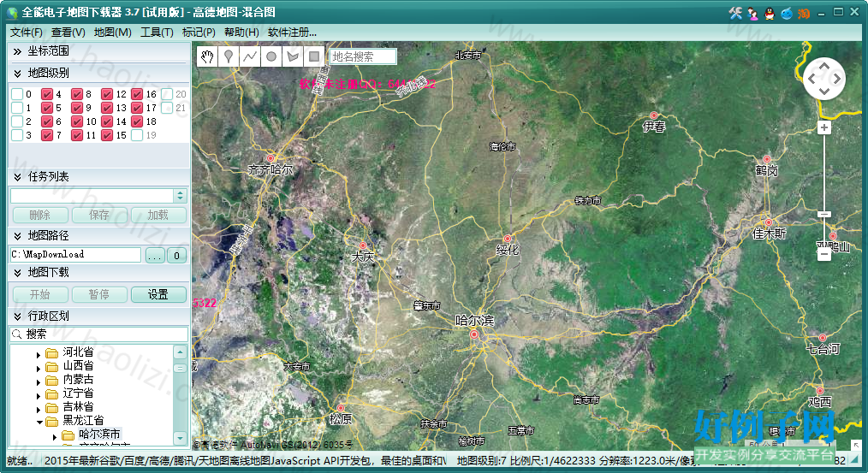Click the tools icon in title bar
The image size is (868, 473).
(x=735, y=13)
